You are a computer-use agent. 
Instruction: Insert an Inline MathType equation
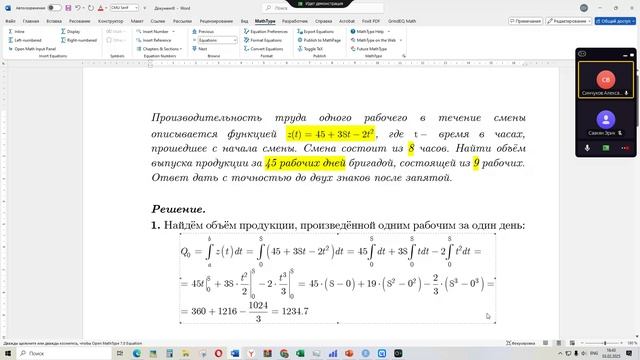[17, 31]
